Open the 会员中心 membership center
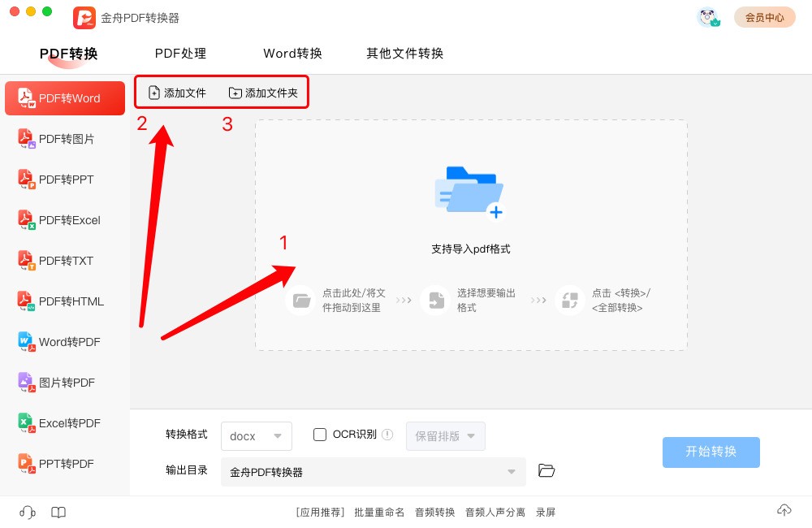Screen dimensions: 812x528 click(764, 17)
